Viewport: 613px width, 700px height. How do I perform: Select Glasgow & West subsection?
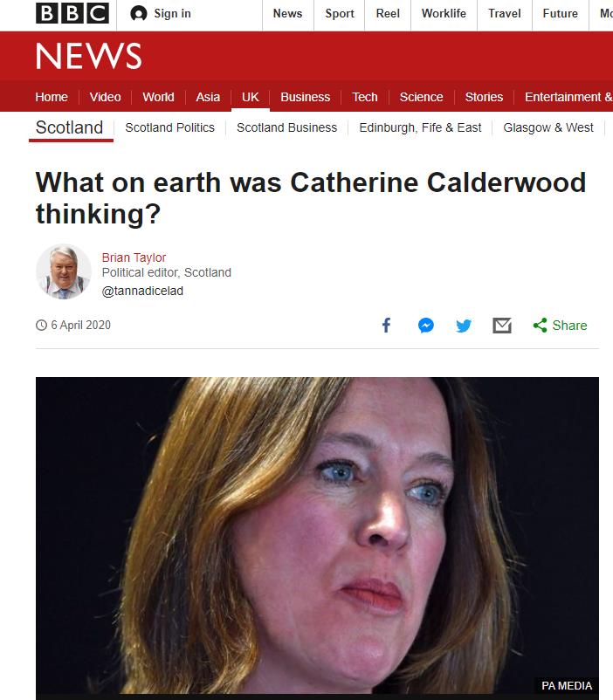click(548, 127)
